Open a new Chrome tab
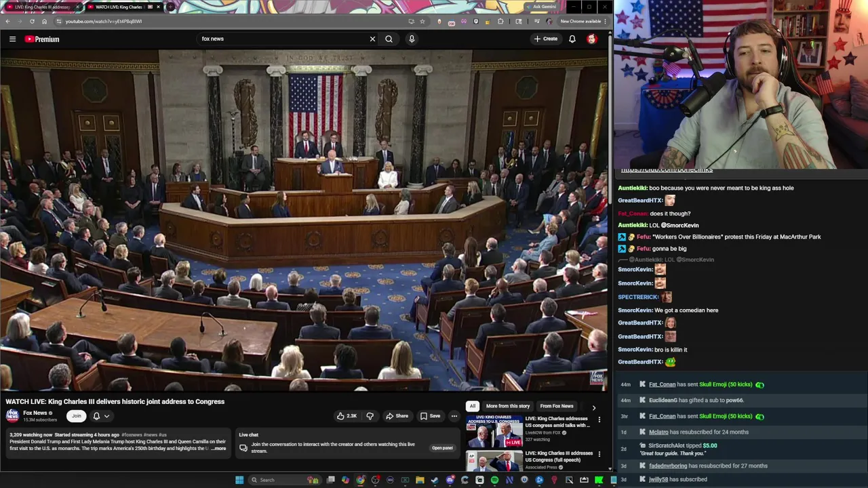The image size is (868, 488). 170,7
